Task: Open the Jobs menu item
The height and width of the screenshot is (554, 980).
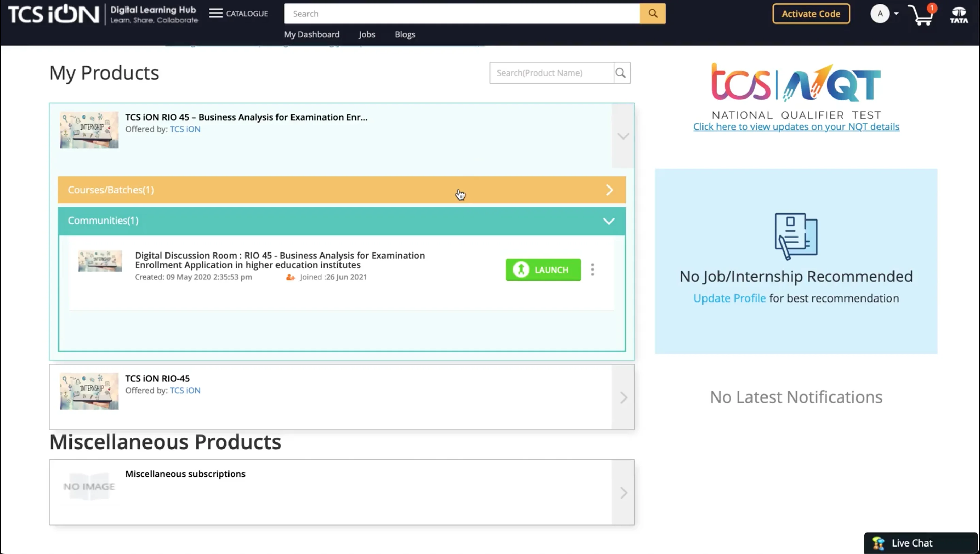Action: (367, 35)
